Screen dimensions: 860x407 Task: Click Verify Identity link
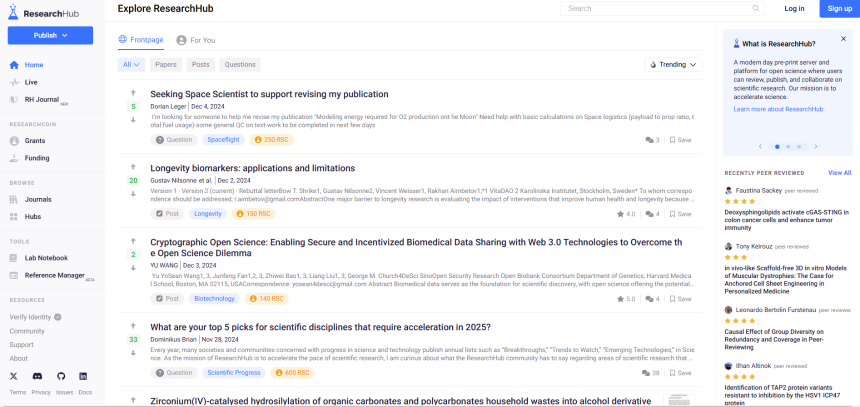pos(35,317)
